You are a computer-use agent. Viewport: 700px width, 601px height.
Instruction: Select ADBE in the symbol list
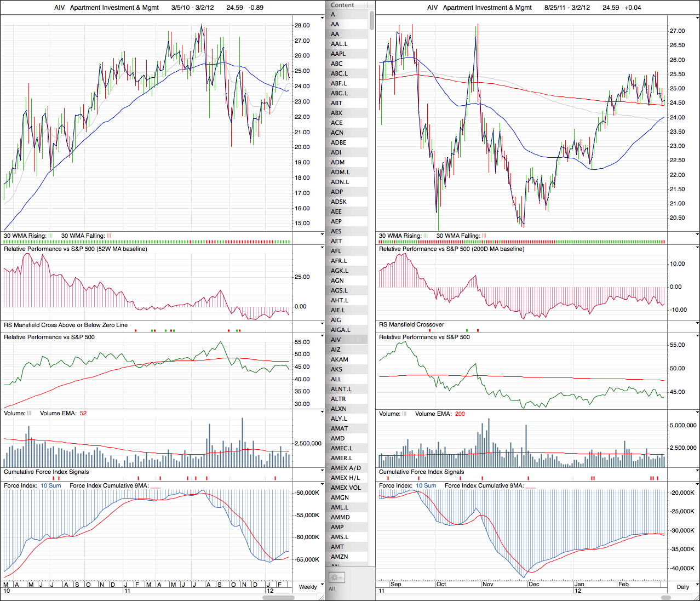point(339,142)
